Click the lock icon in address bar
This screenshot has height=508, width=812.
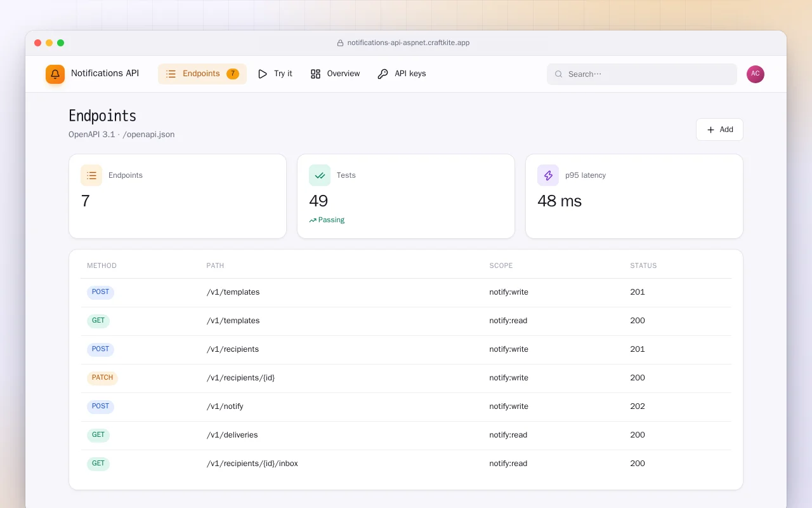[341, 43]
